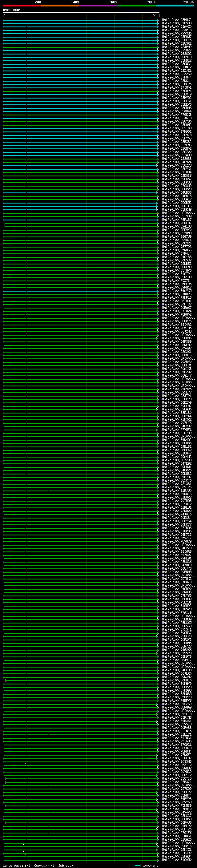The image size is (197, 868).
Task: Open the UniRef100_Q1RS83 hit label
Action: [176, 23]
